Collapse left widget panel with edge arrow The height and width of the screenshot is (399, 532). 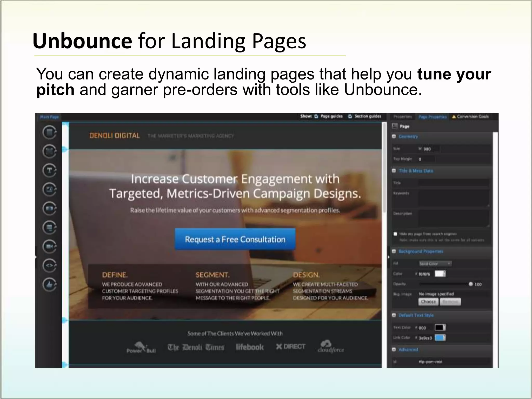point(36,257)
